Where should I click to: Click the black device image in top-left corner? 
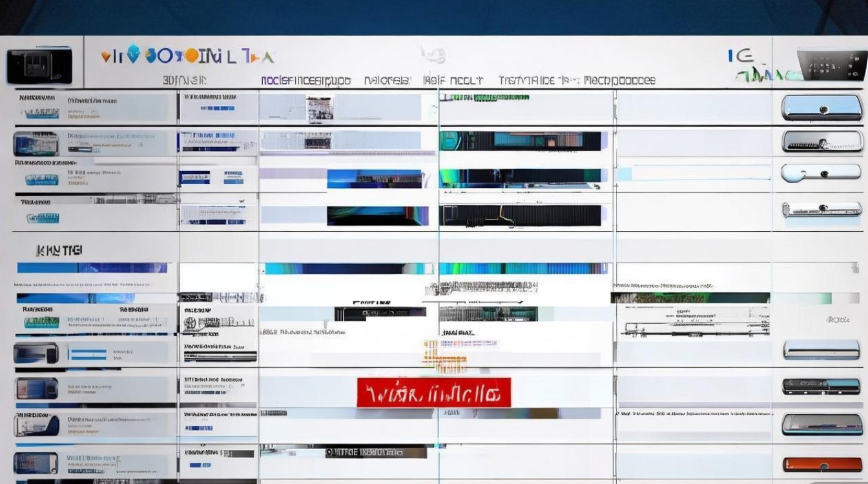click(x=39, y=66)
